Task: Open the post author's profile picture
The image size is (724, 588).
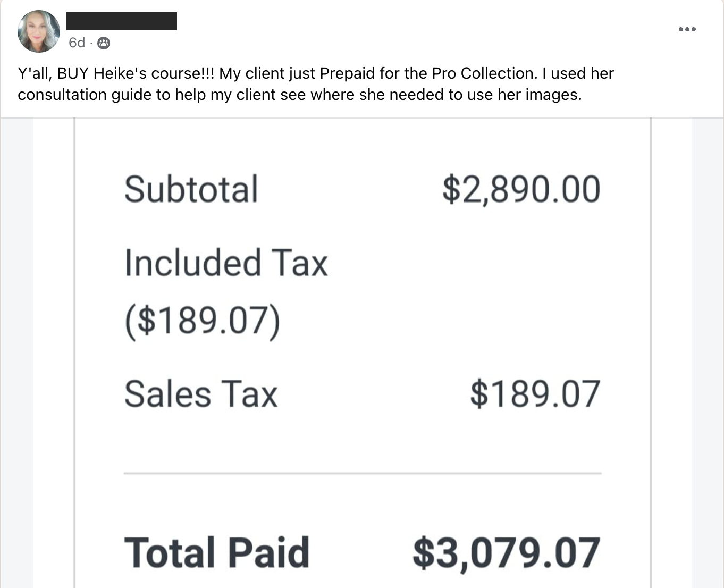Action: click(39, 31)
